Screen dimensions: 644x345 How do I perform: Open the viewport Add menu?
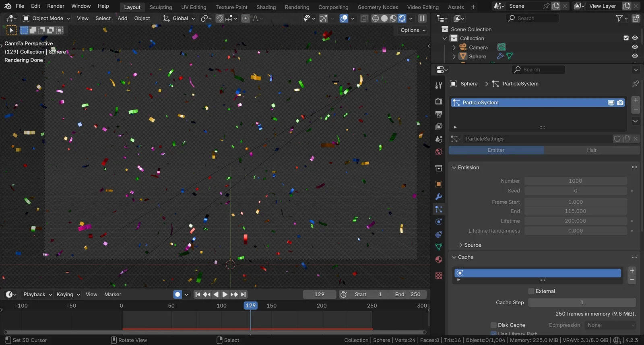pyautogui.click(x=122, y=18)
